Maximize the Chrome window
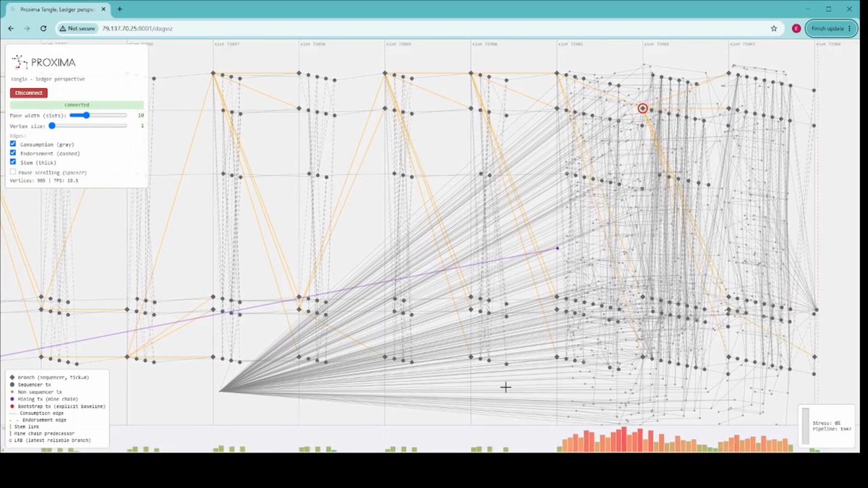 (x=829, y=9)
